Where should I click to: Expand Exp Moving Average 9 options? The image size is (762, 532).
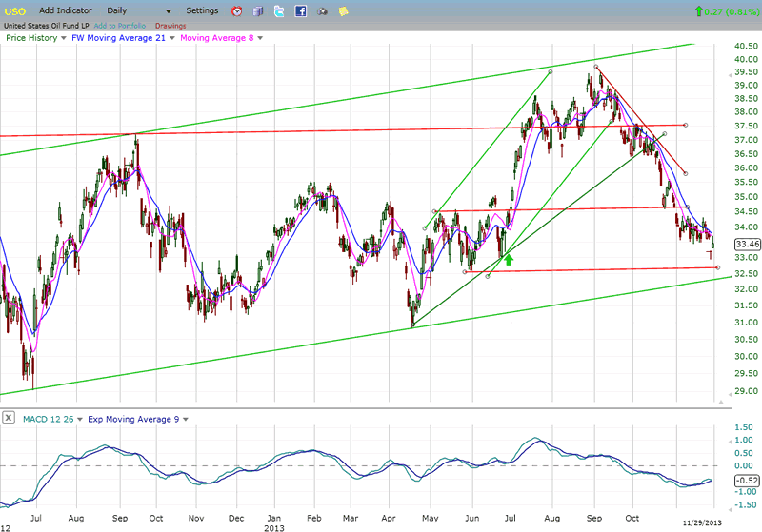click(185, 419)
